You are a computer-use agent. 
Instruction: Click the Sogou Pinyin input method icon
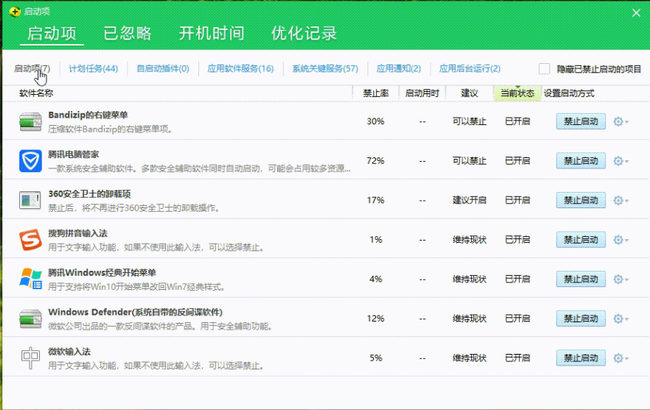click(31, 240)
